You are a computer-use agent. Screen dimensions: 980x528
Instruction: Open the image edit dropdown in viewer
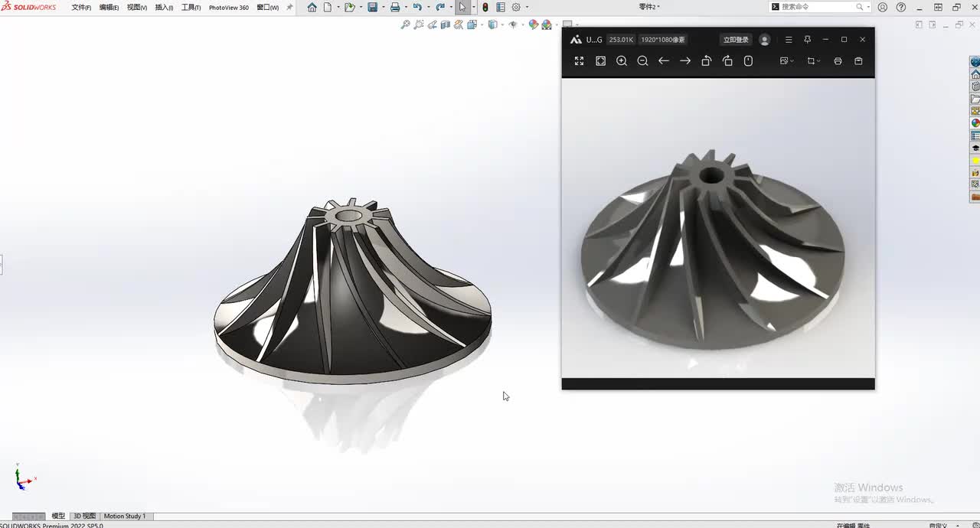tap(787, 61)
